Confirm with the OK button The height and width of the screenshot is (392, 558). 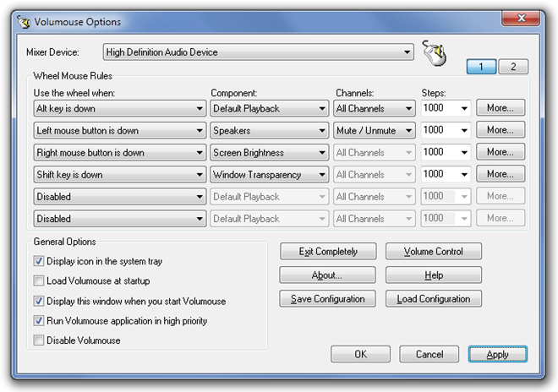(360, 354)
